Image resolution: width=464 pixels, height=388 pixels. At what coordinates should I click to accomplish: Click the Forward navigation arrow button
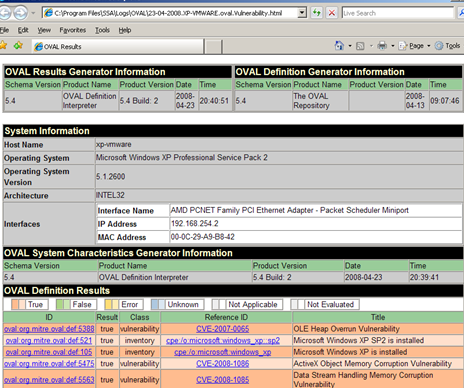point(21,13)
